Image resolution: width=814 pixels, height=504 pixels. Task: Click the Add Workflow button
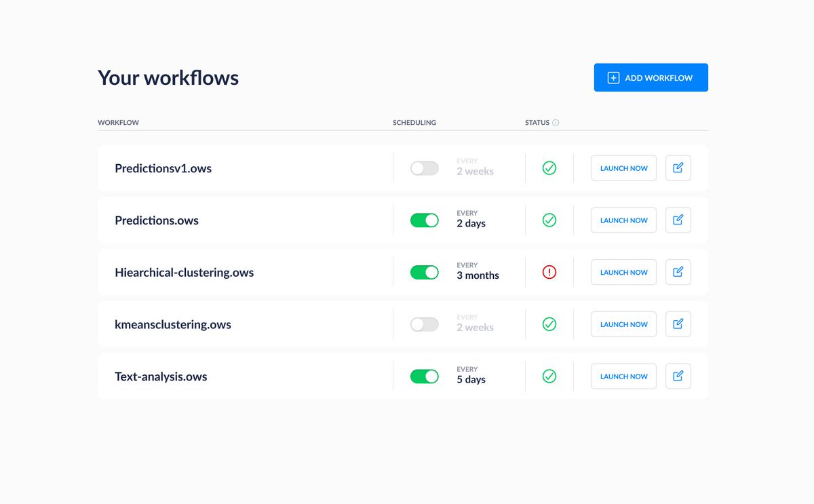point(651,77)
